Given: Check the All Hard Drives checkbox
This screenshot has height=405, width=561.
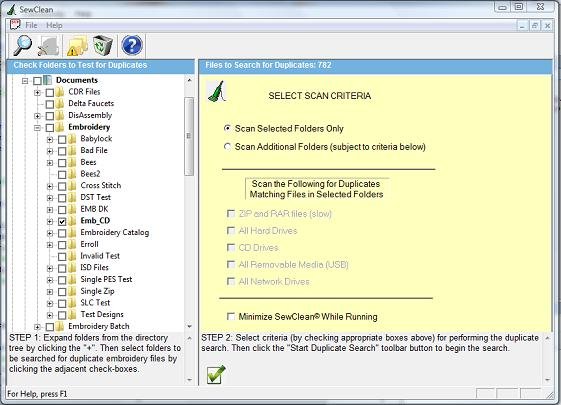Looking at the screenshot, I should tap(231, 231).
